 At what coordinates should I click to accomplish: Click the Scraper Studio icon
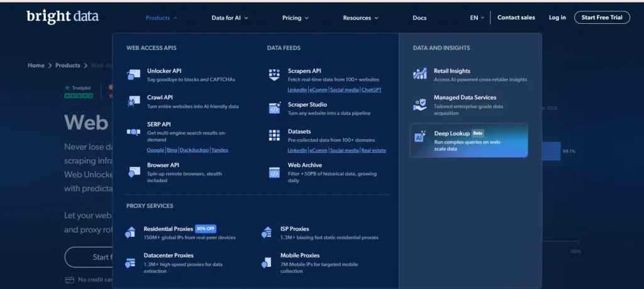pos(274,108)
